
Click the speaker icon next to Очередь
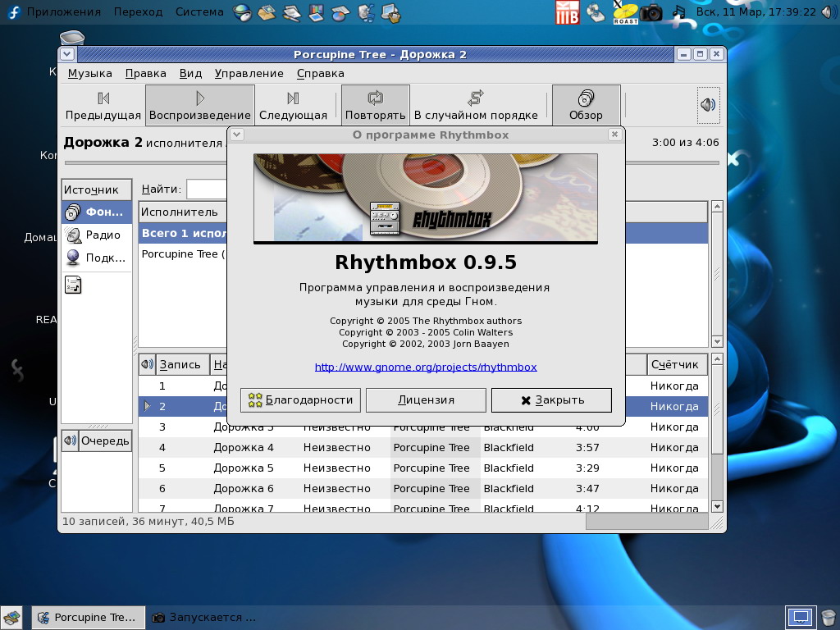(71, 441)
